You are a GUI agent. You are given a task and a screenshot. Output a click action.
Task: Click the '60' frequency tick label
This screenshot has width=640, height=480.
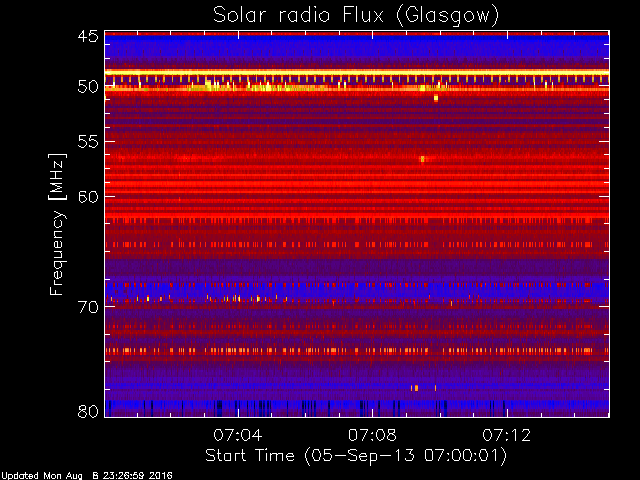(88, 196)
